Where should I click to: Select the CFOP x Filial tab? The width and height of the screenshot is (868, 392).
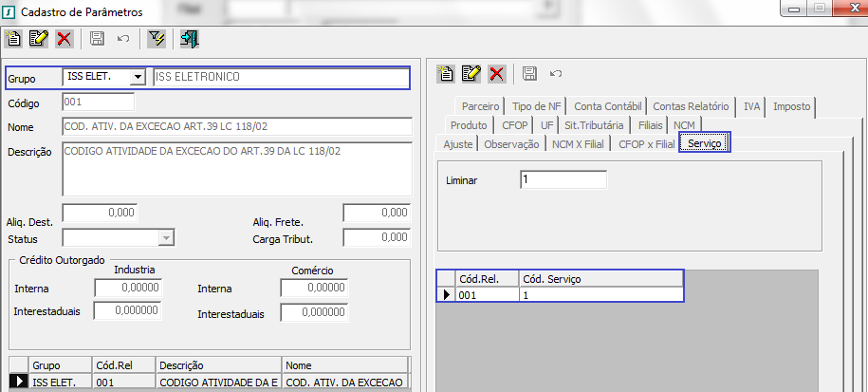647,144
